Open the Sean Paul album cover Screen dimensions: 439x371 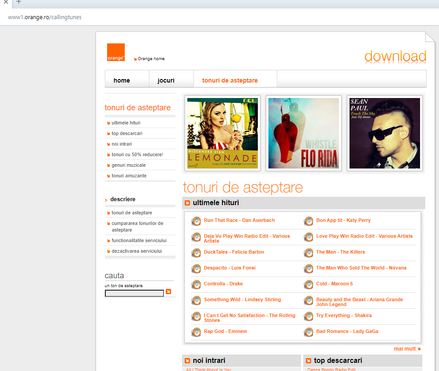pos(385,133)
